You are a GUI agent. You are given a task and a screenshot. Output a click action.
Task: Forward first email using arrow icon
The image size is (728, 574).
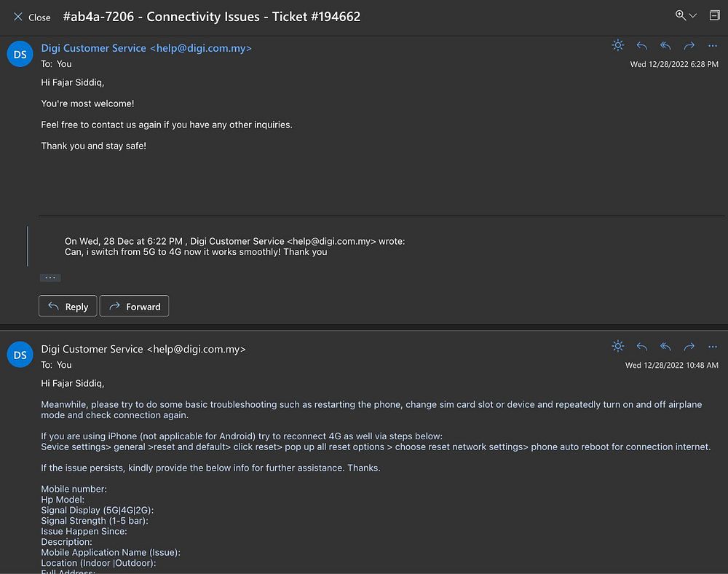coord(689,46)
